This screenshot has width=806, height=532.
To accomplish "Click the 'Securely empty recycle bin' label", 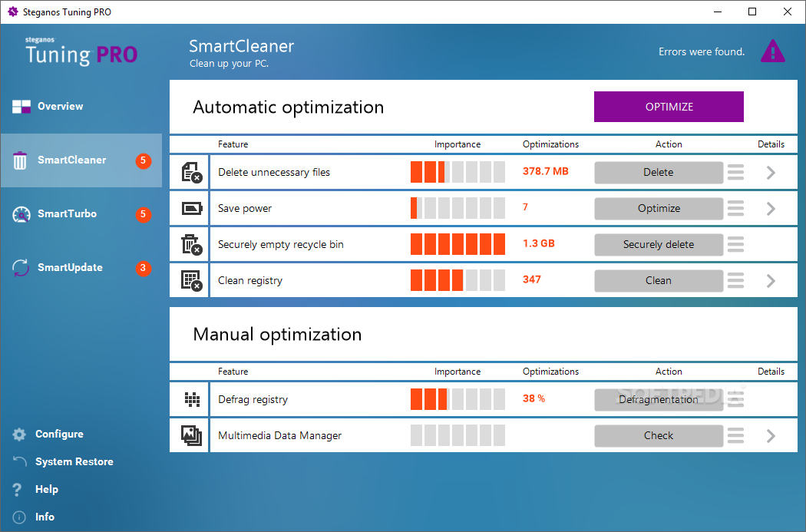I will (x=281, y=245).
